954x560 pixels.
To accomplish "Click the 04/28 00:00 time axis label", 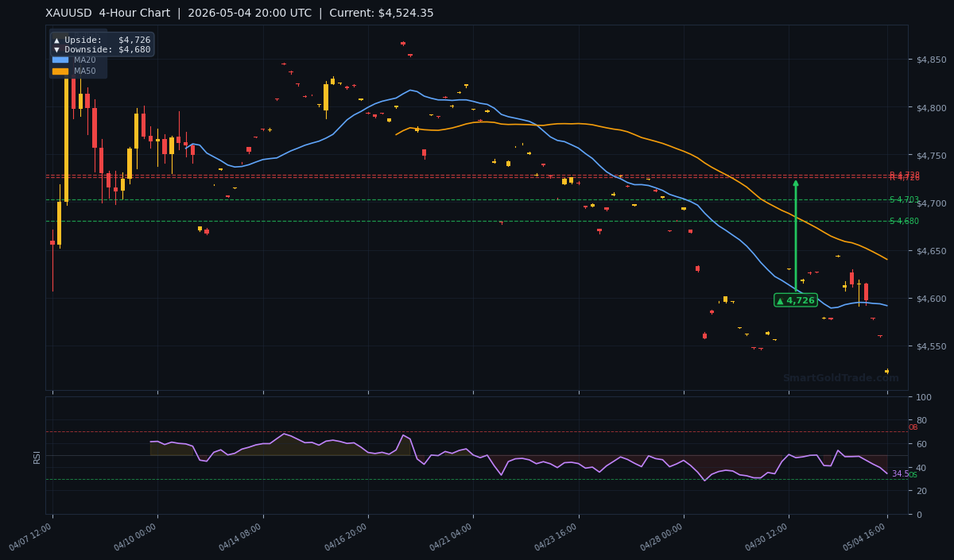I will [662, 538].
